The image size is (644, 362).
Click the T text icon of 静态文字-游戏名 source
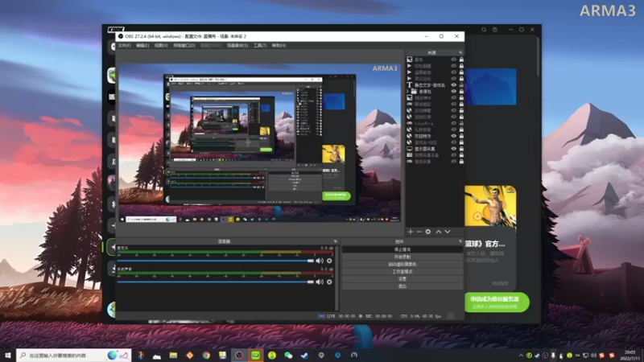[x=409, y=85]
